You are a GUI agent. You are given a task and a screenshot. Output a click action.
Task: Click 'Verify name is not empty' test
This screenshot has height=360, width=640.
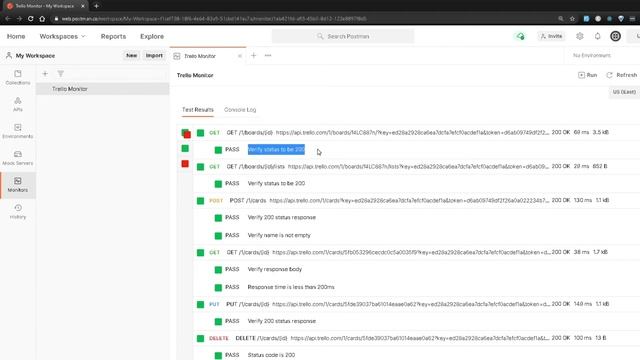pos(279,235)
